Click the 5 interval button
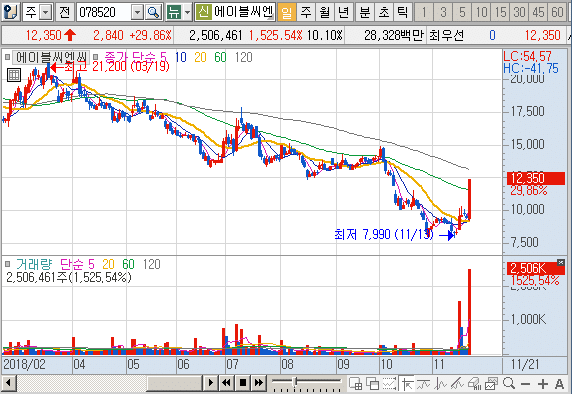This screenshot has width=572, height=394. 462,13
